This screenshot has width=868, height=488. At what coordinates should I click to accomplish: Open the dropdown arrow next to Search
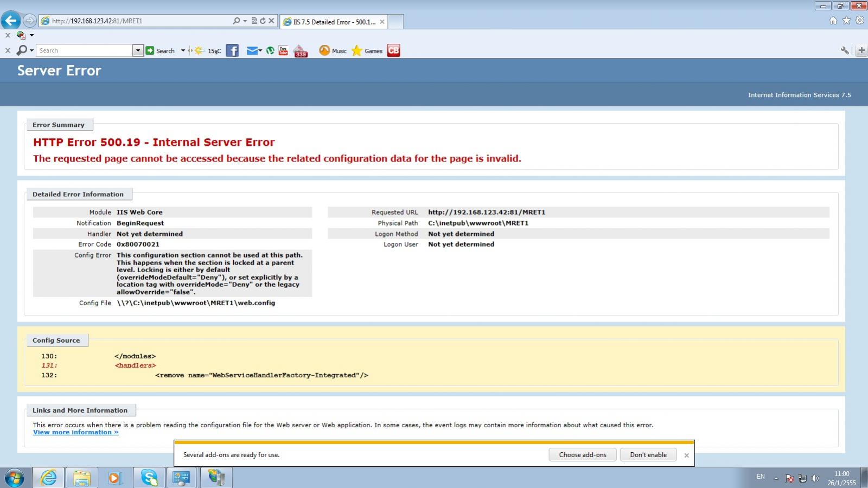pyautogui.click(x=183, y=50)
